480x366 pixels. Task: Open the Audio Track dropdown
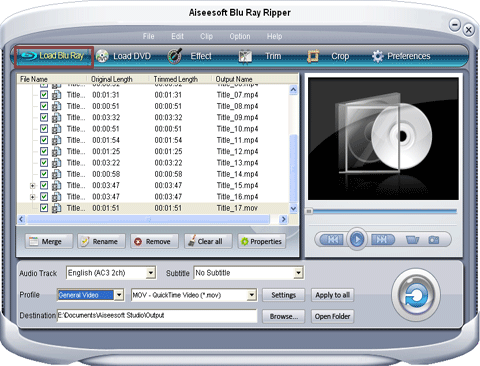coord(151,273)
